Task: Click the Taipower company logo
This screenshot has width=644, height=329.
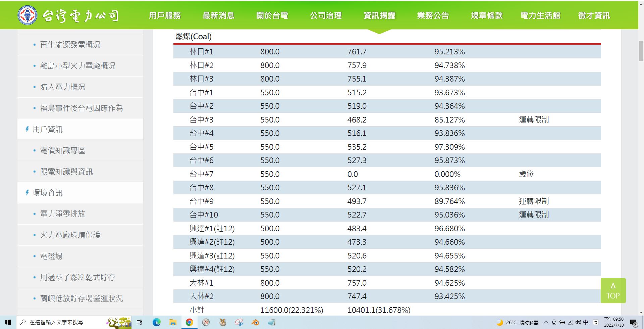Action: 68,15
